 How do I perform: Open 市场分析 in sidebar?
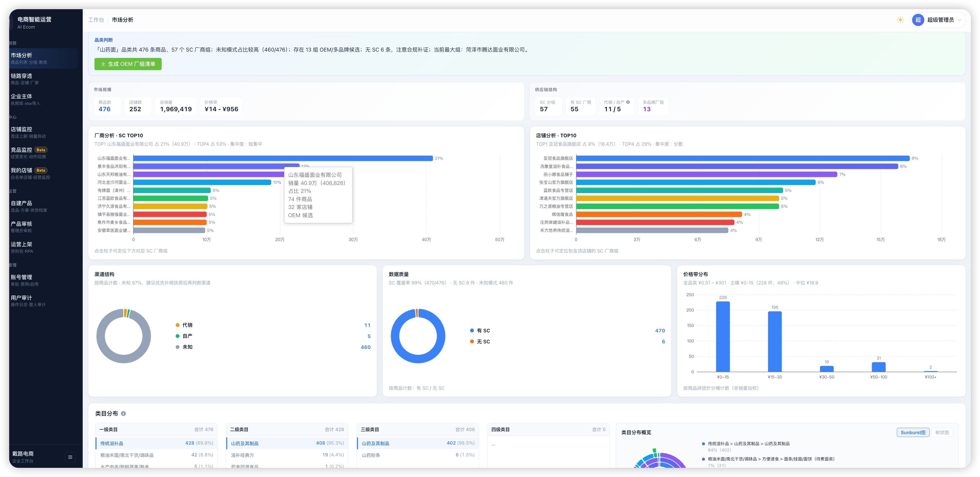pos(44,58)
